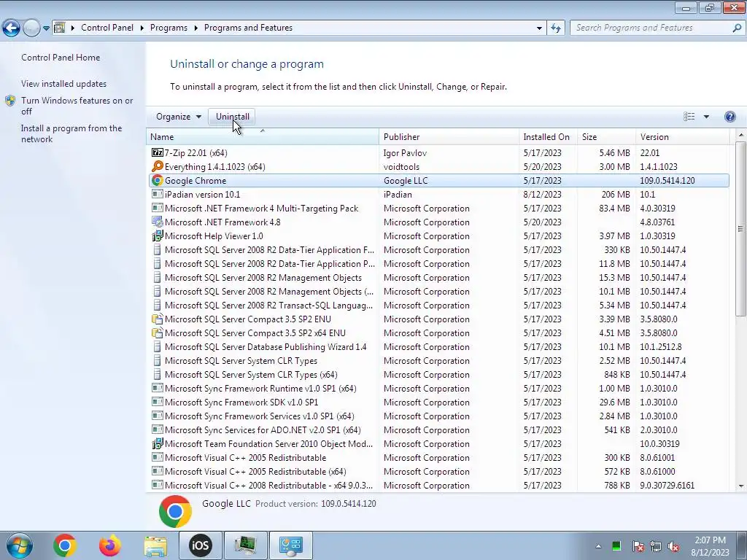Image resolution: width=747 pixels, height=560 pixels.
Task: Select SQL Server Compact 3.5 SP2 x64 ENU icon
Action: tap(158, 332)
